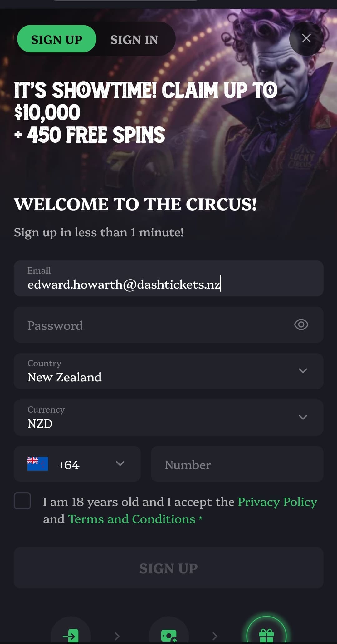Click the arrow after the sign-in step icon
This screenshot has width=337, height=644.
(117, 636)
